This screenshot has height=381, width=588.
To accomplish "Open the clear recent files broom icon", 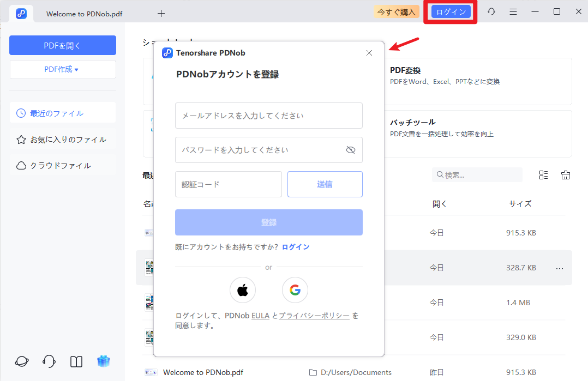I will click(566, 174).
